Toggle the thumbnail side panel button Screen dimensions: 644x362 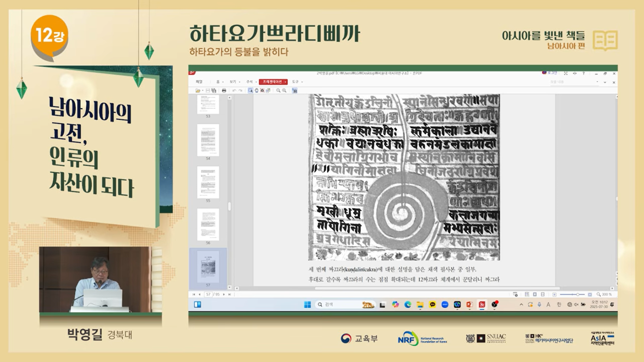(x=294, y=91)
